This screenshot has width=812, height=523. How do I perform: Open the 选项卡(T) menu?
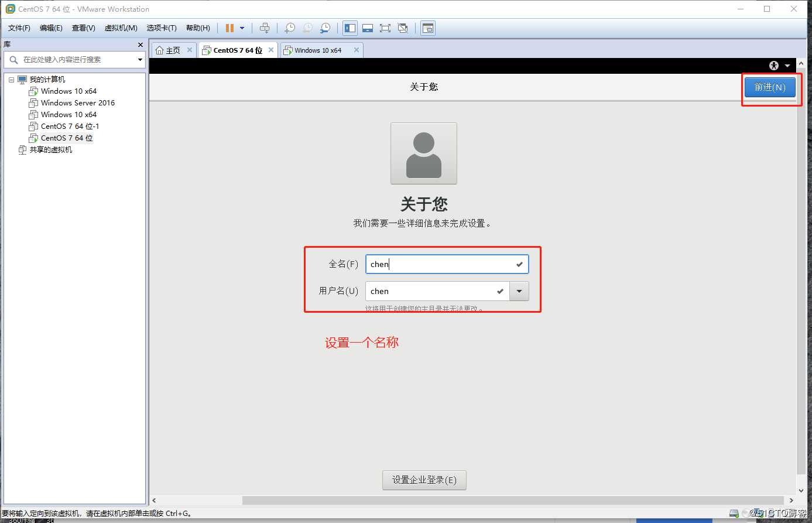pos(162,28)
